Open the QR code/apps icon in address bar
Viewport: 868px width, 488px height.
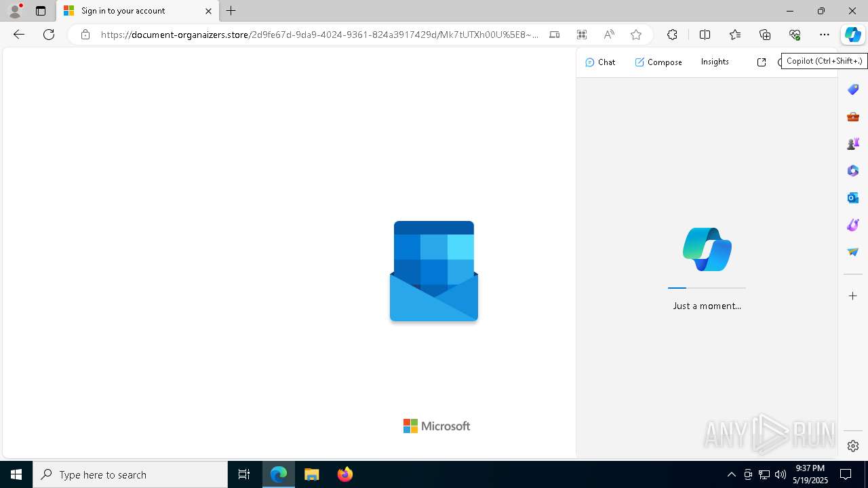(582, 35)
